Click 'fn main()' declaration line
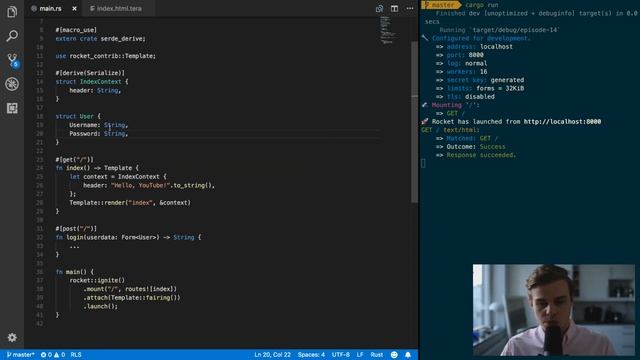The width and height of the screenshot is (640, 360). coord(74,272)
